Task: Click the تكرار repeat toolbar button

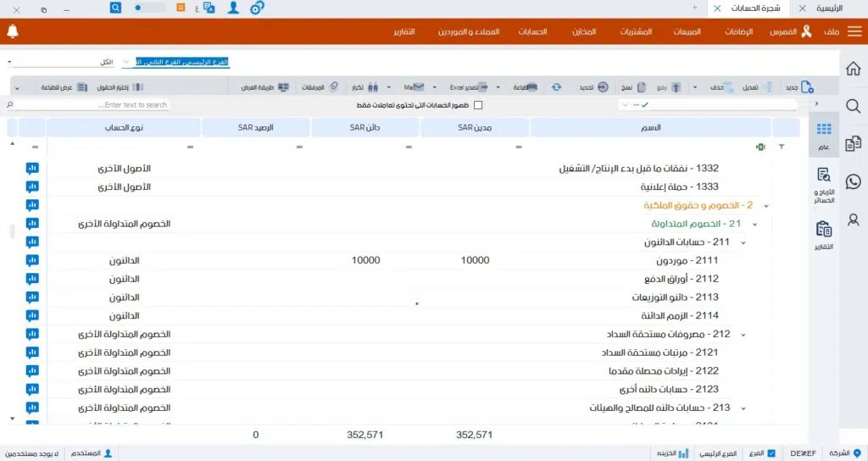Action: pyautogui.click(x=365, y=87)
